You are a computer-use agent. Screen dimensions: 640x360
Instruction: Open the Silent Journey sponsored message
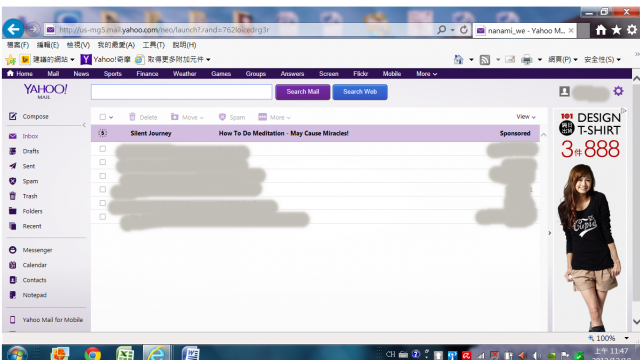tap(315, 133)
